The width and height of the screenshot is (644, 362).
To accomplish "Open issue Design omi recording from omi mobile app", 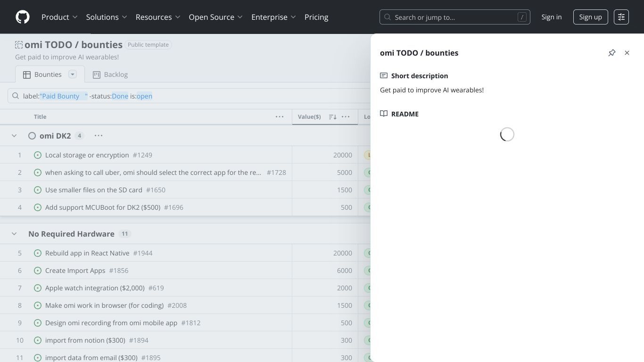I will pos(111,323).
